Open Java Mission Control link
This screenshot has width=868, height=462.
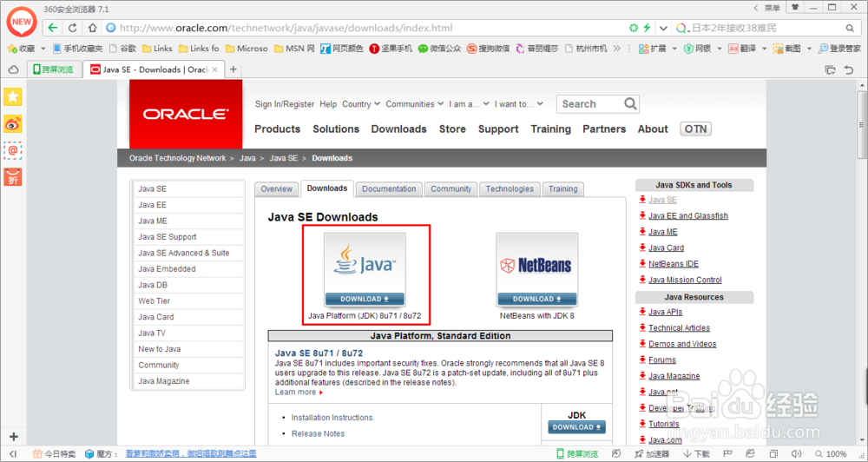(686, 280)
